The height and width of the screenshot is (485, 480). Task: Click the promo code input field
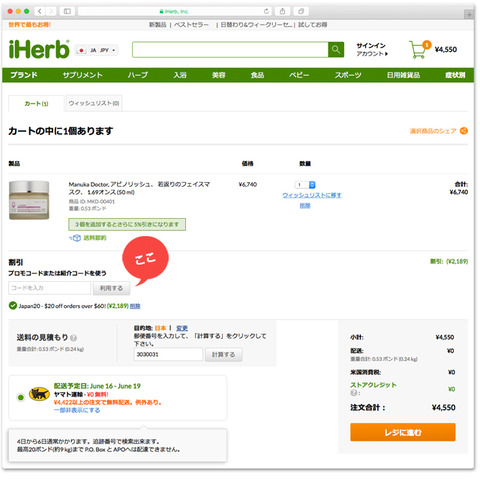49,288
